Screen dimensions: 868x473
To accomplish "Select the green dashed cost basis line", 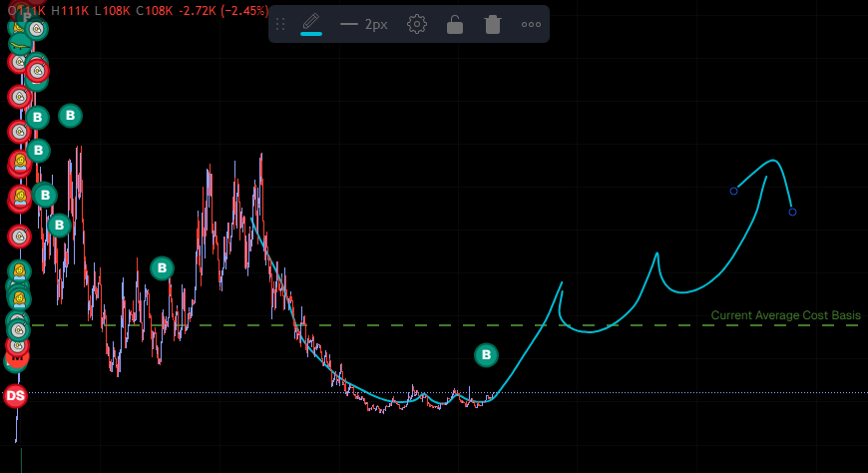I will point(445,325).
